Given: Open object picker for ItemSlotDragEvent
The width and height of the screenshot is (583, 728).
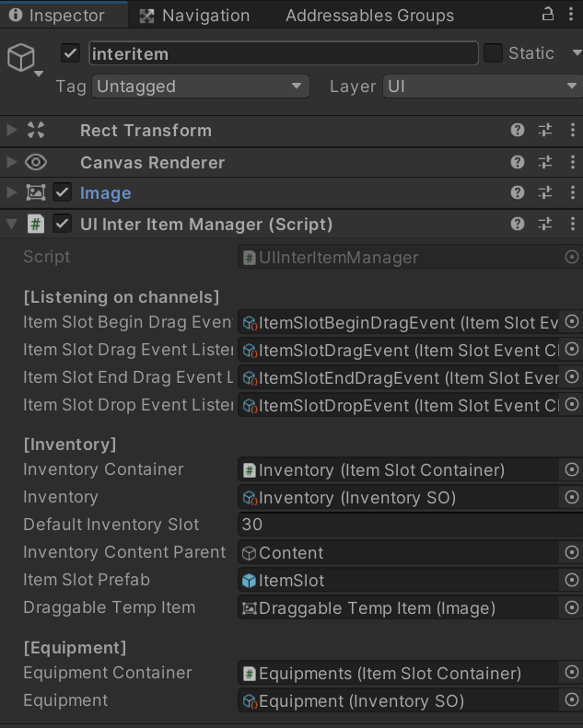Looking at the screenshot, I should point(572,349).
